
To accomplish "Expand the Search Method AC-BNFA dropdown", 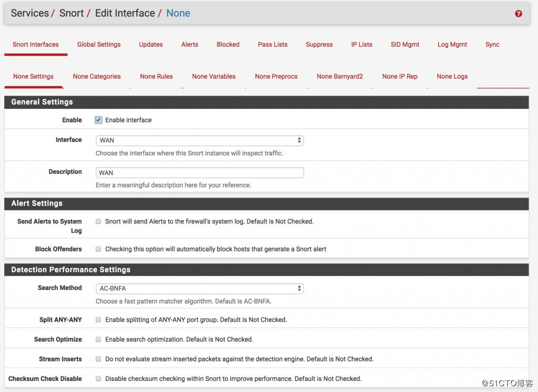I will tap(200, 288).
